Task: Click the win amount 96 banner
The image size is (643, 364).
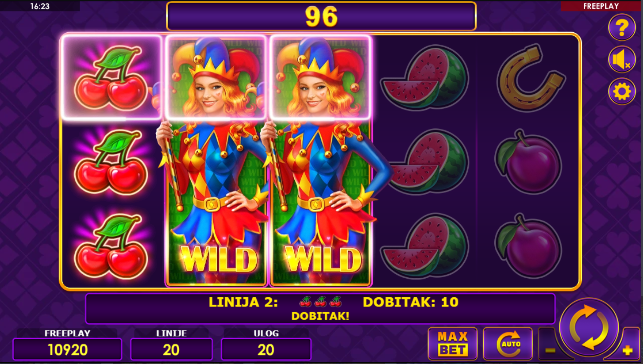Action: click(x=321, y=16)
